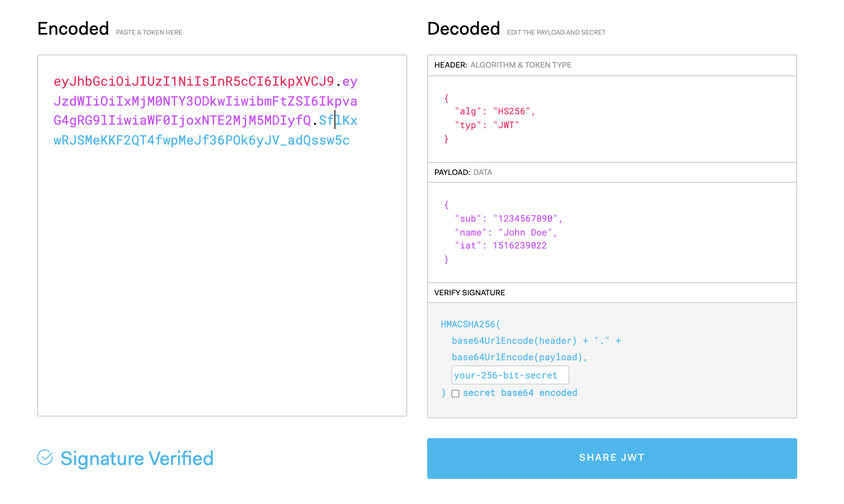Click the Signature Verified checkmark icon
The height and width of the screenshot is (504, 844).
(45, 457)
